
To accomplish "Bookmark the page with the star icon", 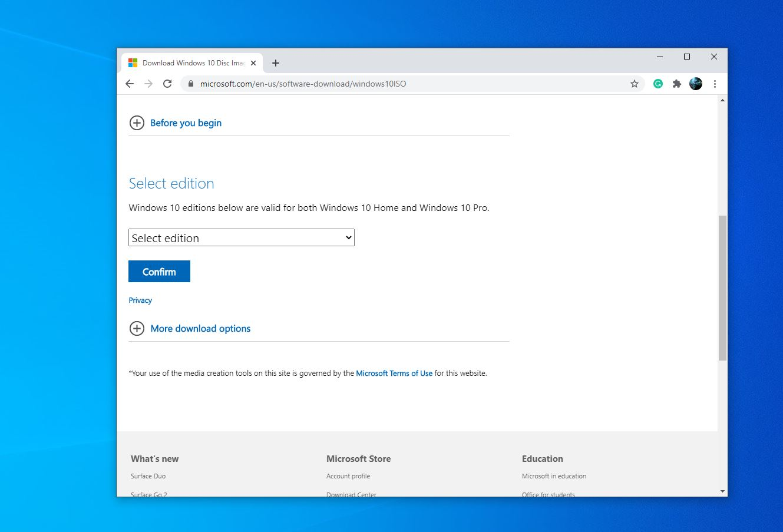I will (635, 84).
